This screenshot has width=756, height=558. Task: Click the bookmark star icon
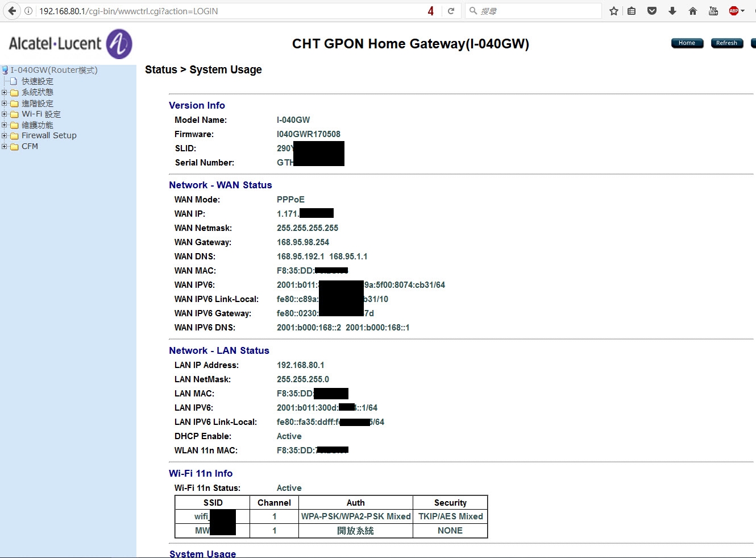[x=614, y=11]
